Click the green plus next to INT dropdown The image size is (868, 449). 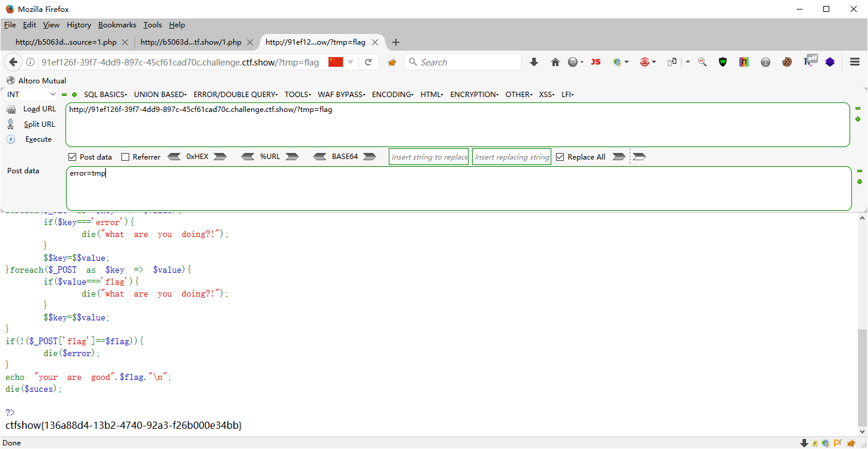tap(74, 95)
